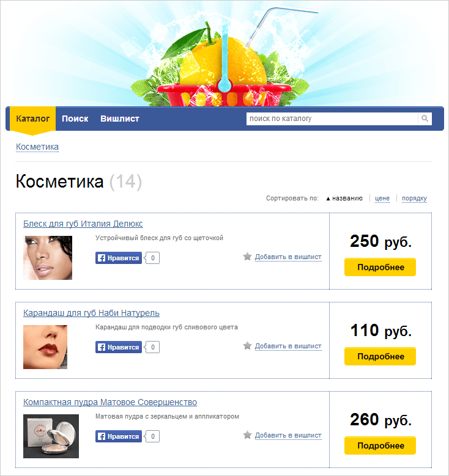Open the Компактная пудра product thumbnail
The image size is (449, 476).
tap(51, 436)
